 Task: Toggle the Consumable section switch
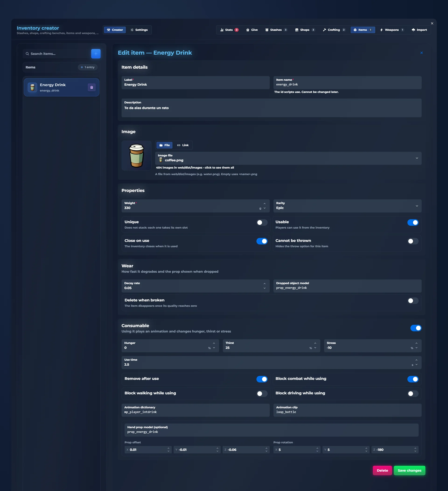tap(416, 328)
